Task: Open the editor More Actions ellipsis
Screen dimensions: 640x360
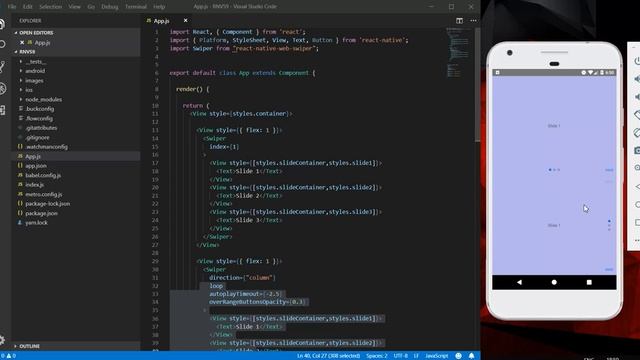Action: pyautogui.click(x=473, y=20)
